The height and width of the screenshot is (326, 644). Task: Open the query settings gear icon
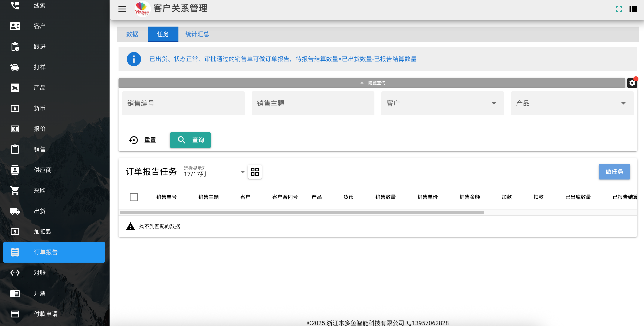(x=632, y=83)
